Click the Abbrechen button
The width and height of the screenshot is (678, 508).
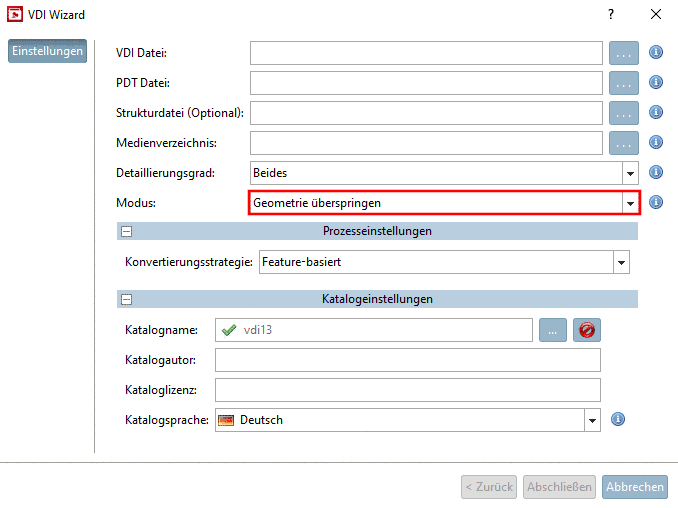(634, 487)
